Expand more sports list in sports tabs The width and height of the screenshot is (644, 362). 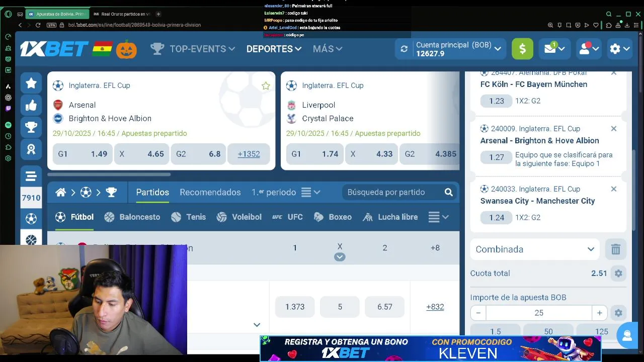pyautogui.click(x=438, y=217)
